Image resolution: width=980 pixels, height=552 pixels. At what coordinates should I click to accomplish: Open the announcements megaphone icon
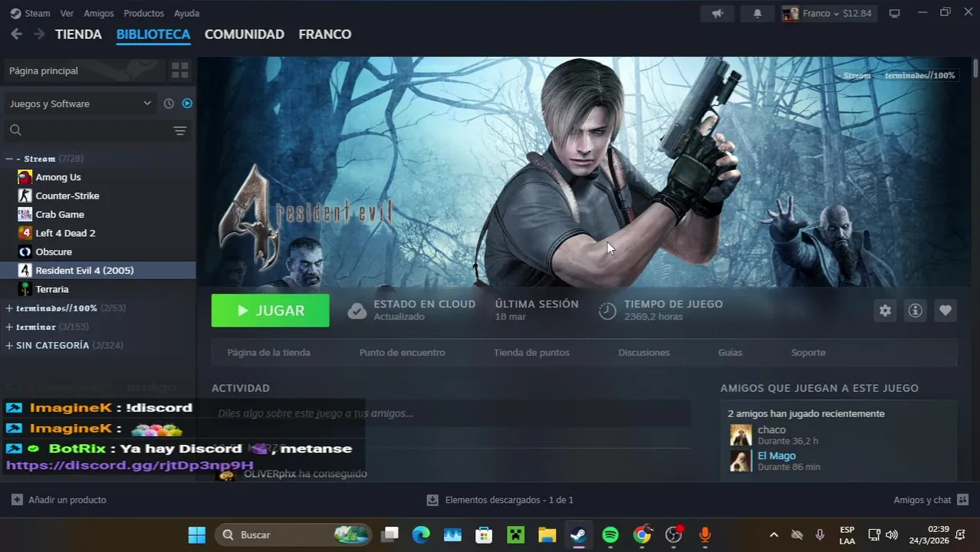[718, 13]
